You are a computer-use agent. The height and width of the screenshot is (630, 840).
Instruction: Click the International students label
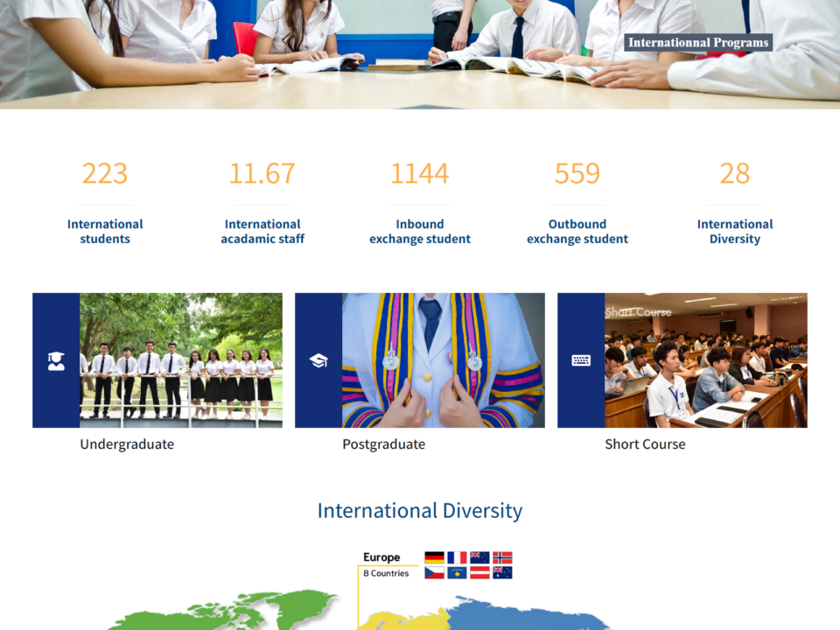105,231
